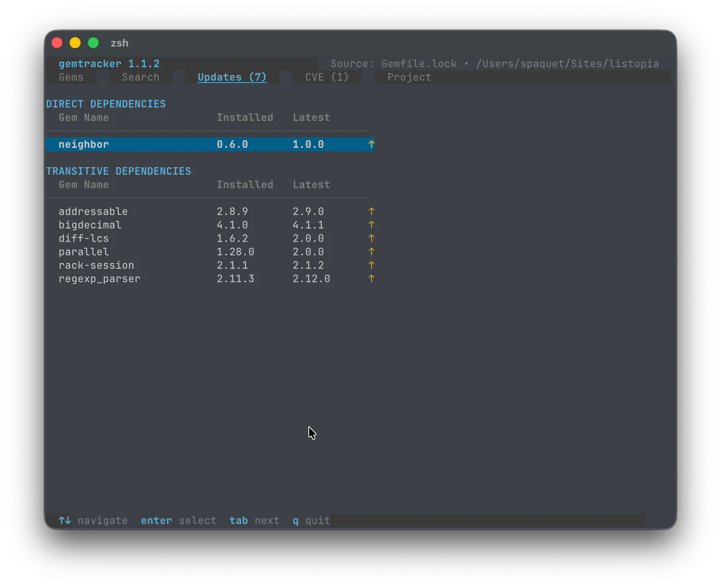Click latest version 1.0.0 of neighbor
Screen dimensions: 721x588
tap(308, 144)
